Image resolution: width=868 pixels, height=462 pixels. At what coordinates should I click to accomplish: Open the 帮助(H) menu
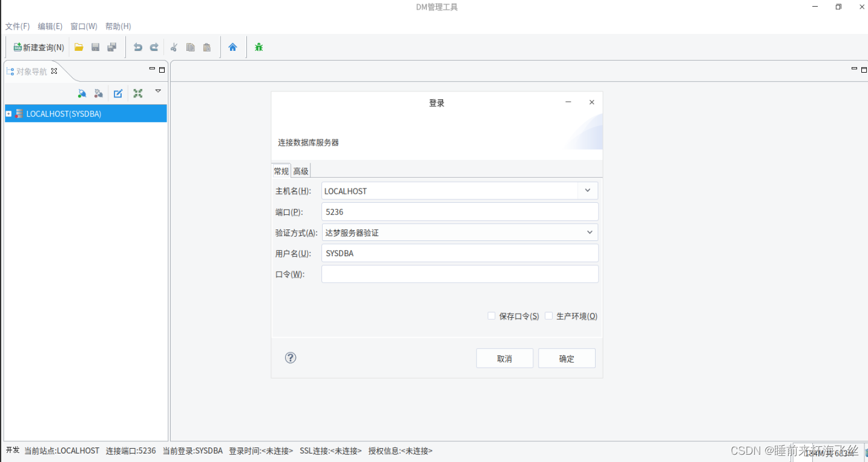(x=118, y=27)
